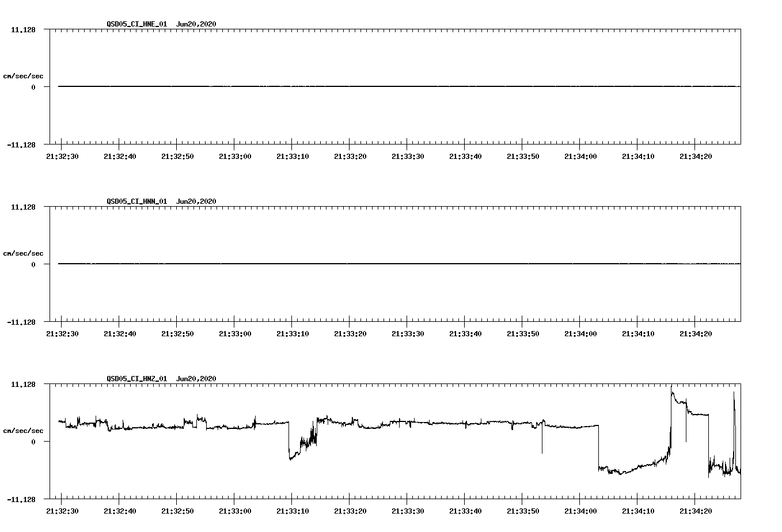Click 21:34:20 label under the HNZ plot
Viewport: 782px width, 532px height.
(x=696, y=511)
